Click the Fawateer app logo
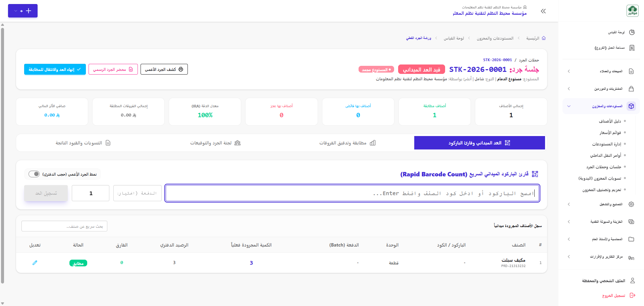Image resolution: width=644 pixels, height=306 pixels. 632,11
